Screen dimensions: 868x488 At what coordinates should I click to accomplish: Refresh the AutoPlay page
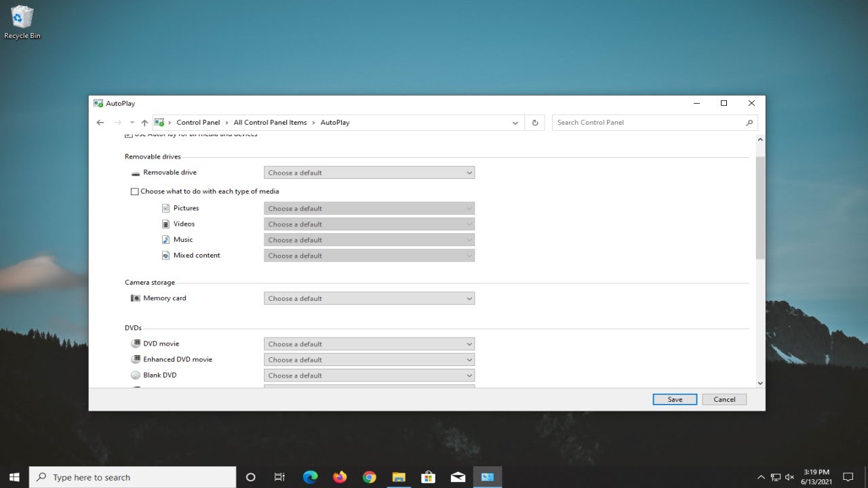click(x=535, y=123)
